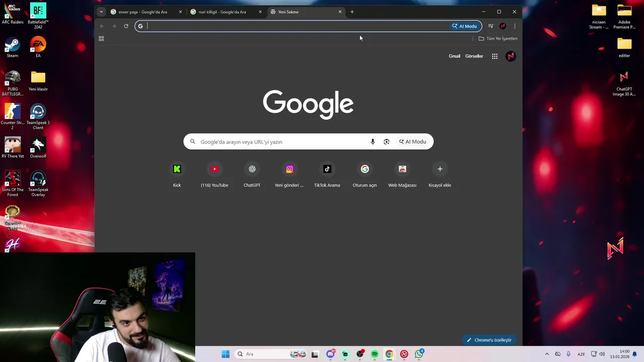Select the Overwolf desktop icon
Image resolution: width=644 pixels, height=362 pixels.
(x=38, y=148)
